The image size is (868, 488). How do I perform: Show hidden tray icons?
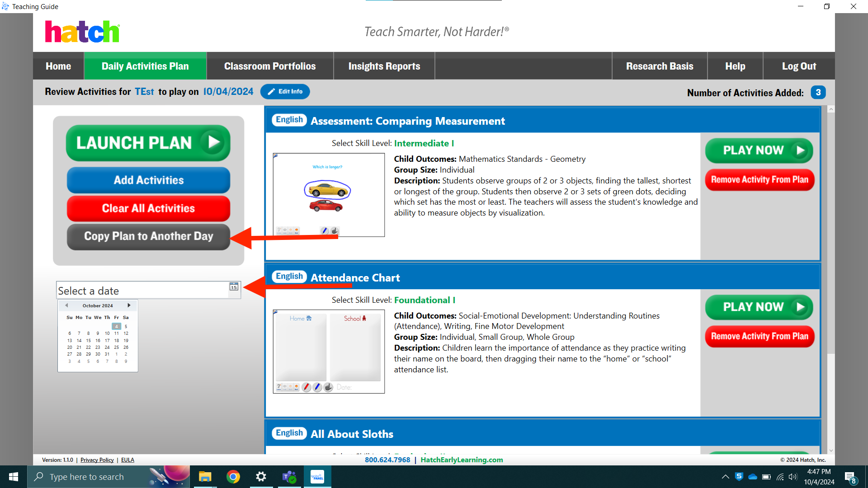(x=725, y=477)
